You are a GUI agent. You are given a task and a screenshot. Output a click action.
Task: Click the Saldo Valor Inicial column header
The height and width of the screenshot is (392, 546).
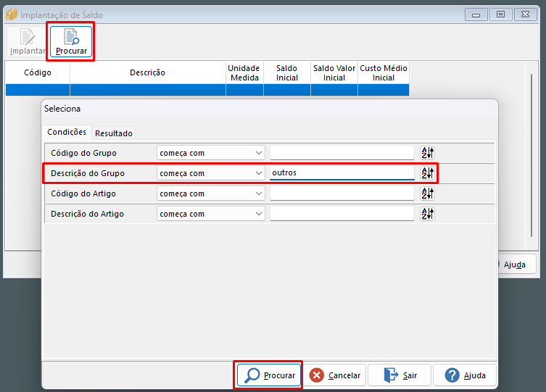[x=334, y=72]
